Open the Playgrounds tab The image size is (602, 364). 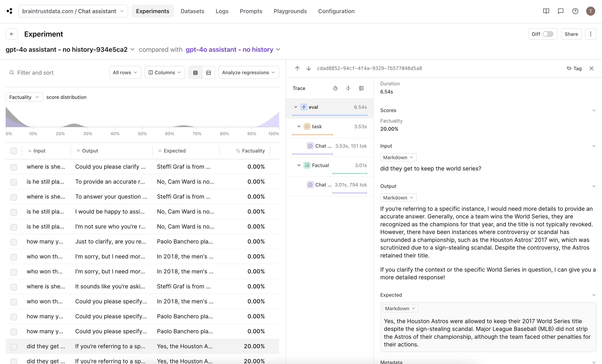290,11
